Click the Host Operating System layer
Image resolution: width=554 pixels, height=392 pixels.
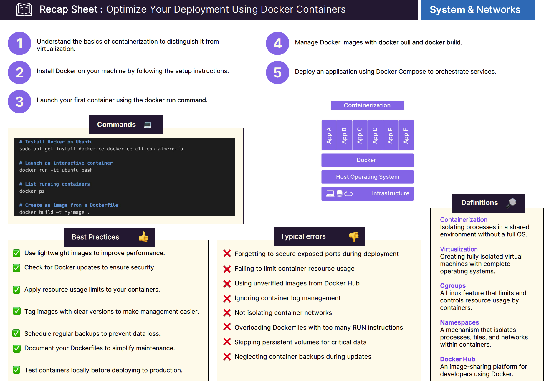[367, 177]
